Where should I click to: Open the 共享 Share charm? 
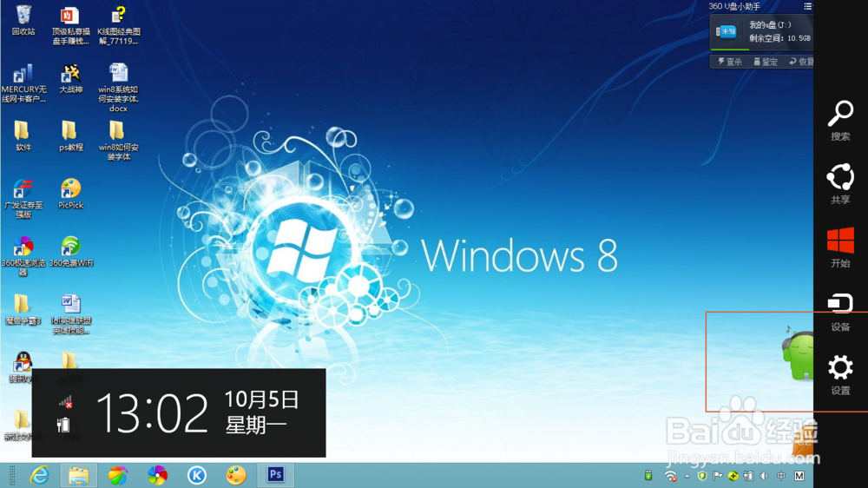tap(840, 184)
